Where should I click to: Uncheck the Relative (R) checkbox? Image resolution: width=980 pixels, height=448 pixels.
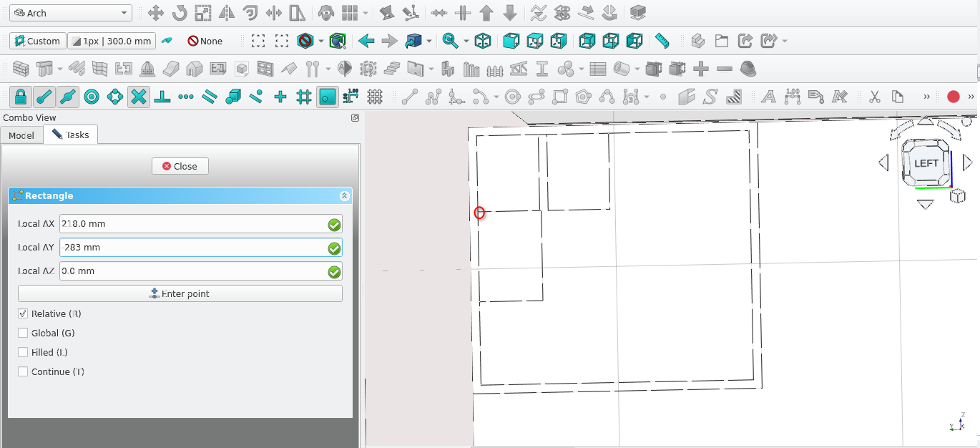click(23, 313)
